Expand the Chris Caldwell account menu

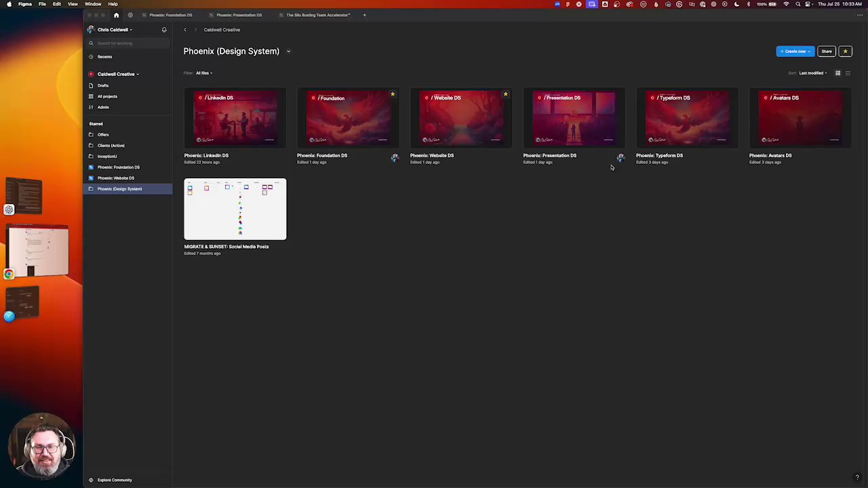coord(115,30)
